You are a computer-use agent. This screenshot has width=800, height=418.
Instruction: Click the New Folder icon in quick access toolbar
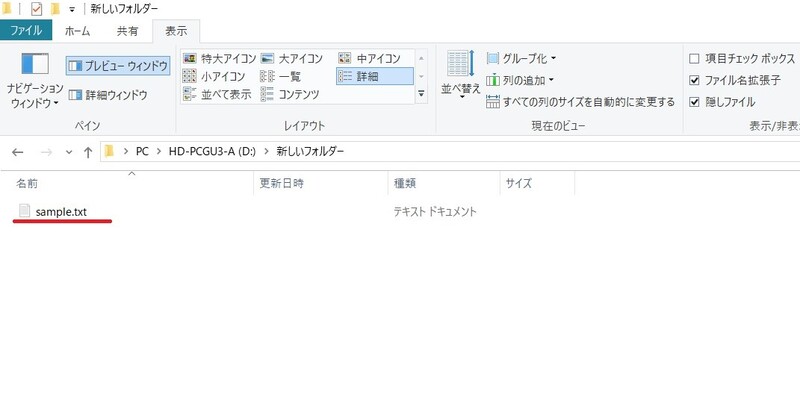55,9
